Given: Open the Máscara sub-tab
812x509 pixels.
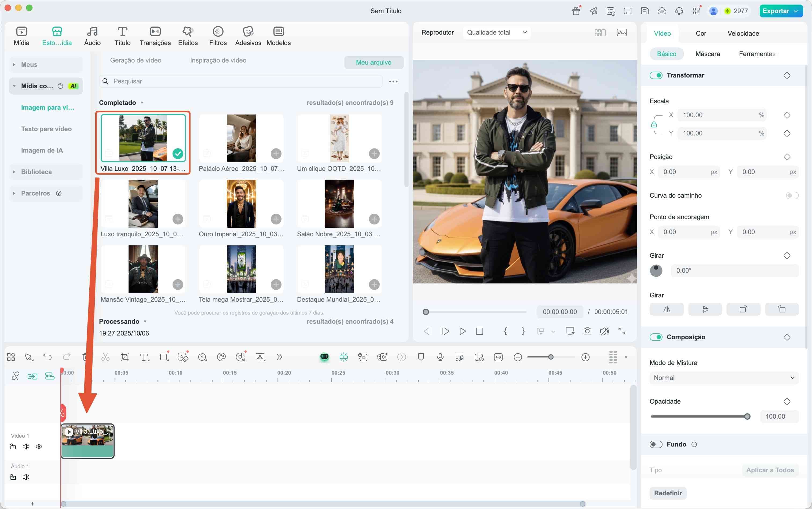Looking at the screenshot, I should point(707,54).
